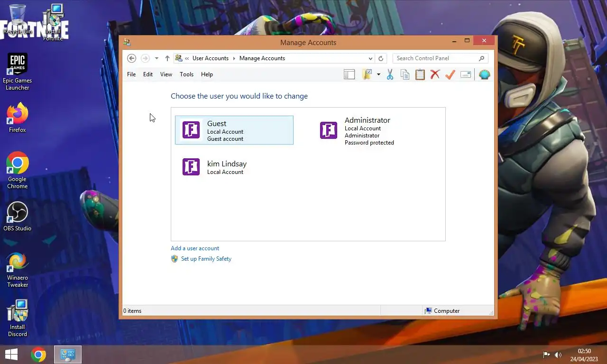Open the folder options toolbar icon
607x364 pixels.
coord(367,74)
